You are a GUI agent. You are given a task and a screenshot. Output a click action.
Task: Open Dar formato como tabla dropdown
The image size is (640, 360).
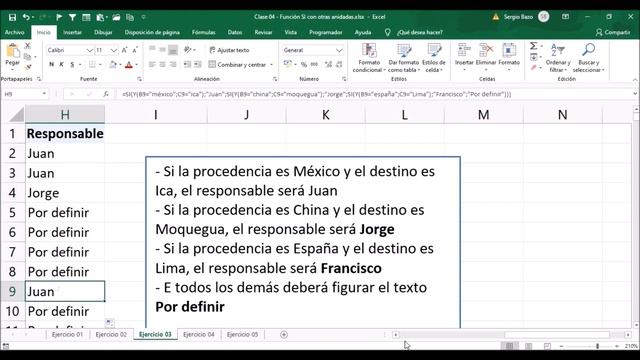click(404, 58)
